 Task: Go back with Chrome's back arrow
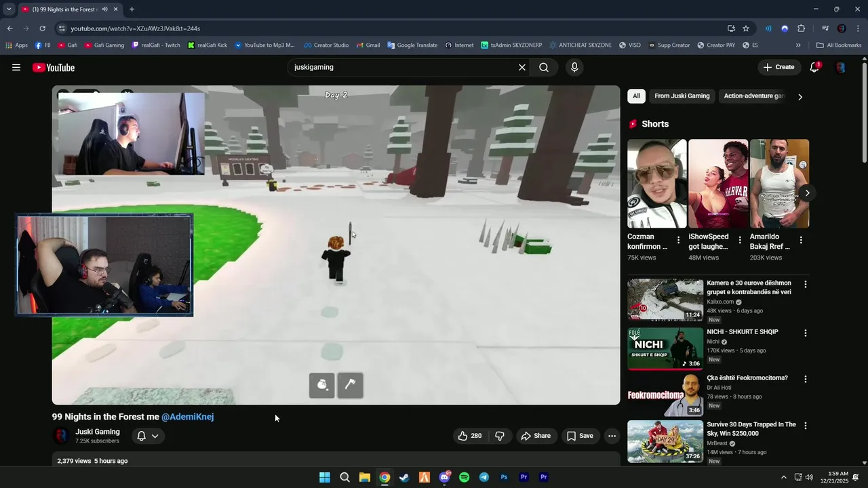tap(9, 28)
